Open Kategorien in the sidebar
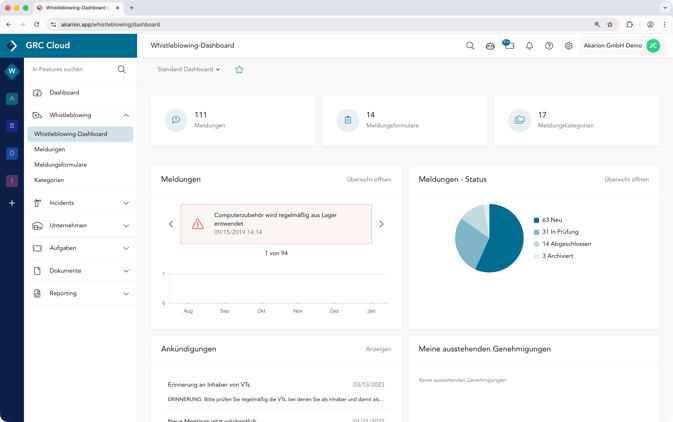673x422 pixels. 49,180
